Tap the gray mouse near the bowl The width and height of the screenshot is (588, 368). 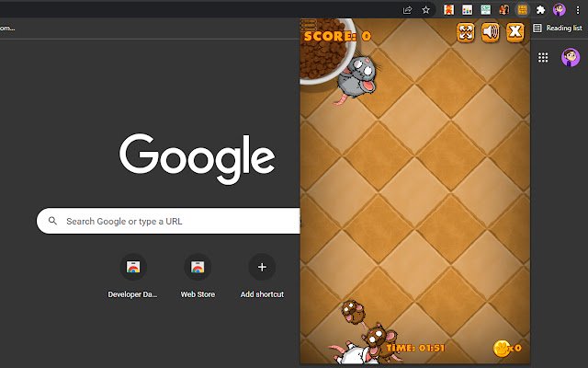(356, 79)
